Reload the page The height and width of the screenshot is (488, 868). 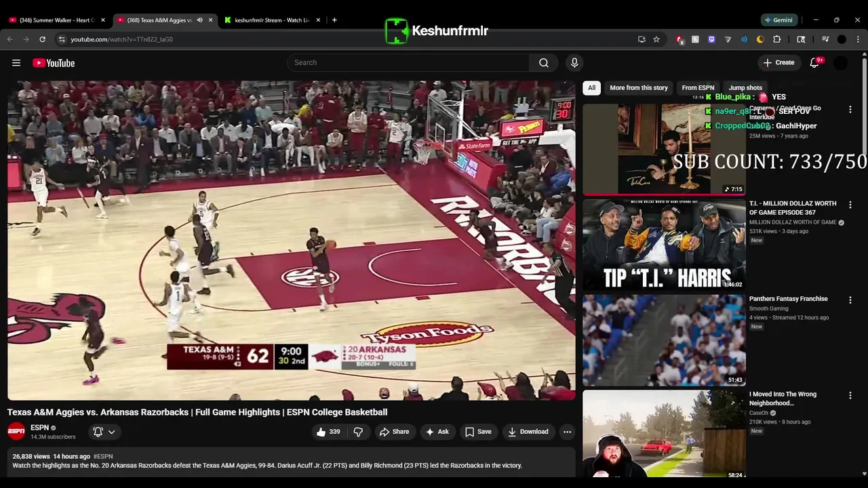coord(42,39)
